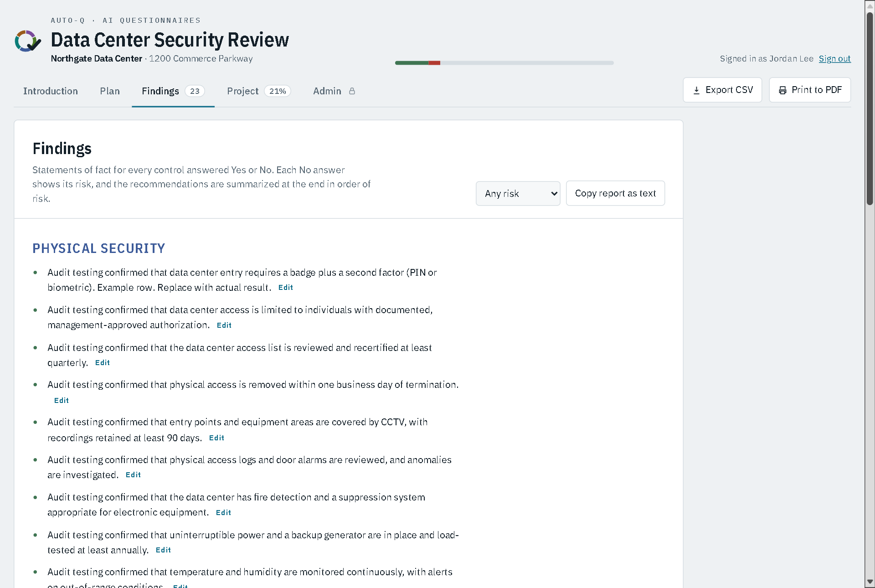Click the scrollbar down arrow
Screen dimensions: 875x588
pyautogui.click(x=870, y=582)
